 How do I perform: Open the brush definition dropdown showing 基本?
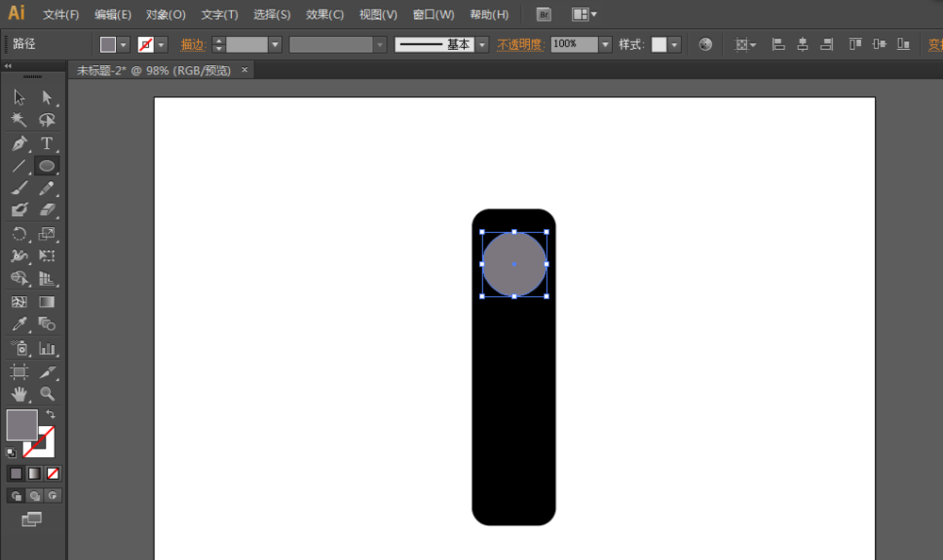(482, 44)
